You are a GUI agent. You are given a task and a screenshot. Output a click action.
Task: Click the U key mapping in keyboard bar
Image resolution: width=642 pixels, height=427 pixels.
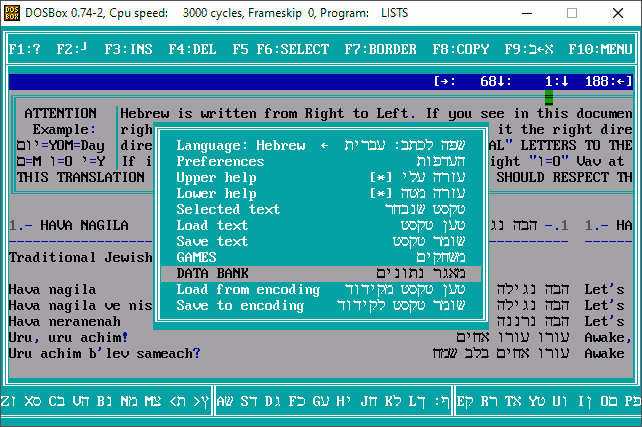(x=560, y=401)
